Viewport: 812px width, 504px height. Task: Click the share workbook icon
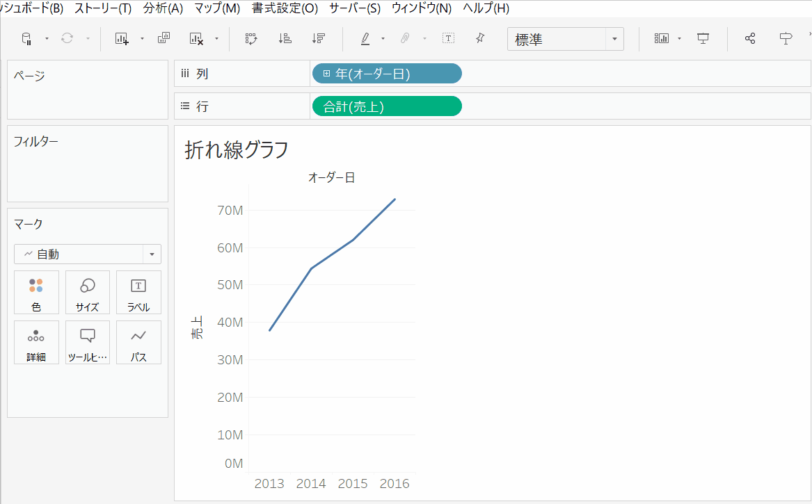click(750, 39)
